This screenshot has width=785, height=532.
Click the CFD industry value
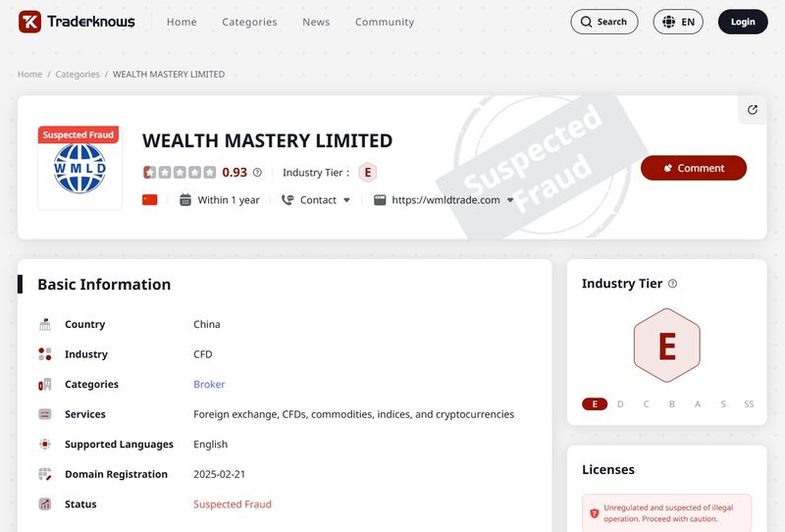point(203,354)
